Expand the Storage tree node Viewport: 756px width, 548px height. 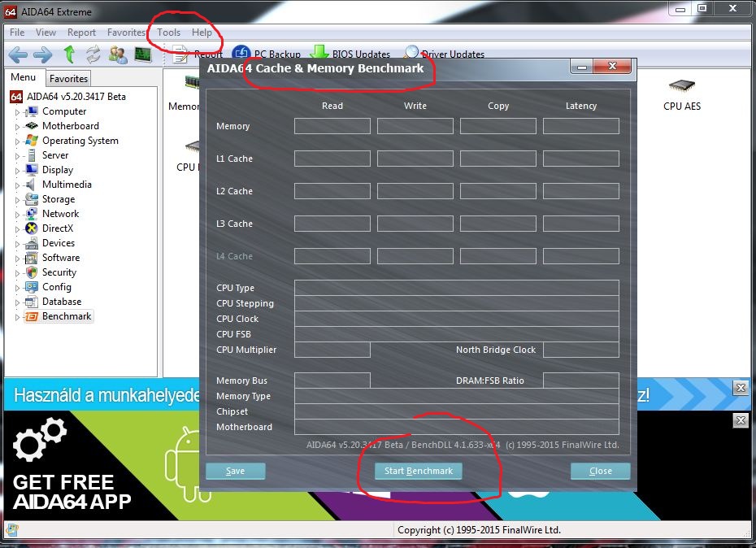point(17,200)
